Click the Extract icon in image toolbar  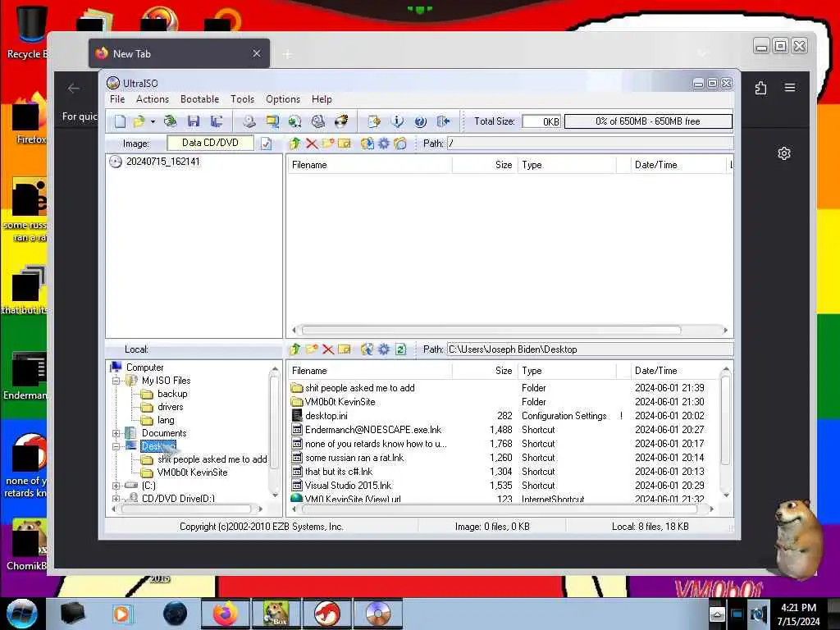[x=367, y=144]
